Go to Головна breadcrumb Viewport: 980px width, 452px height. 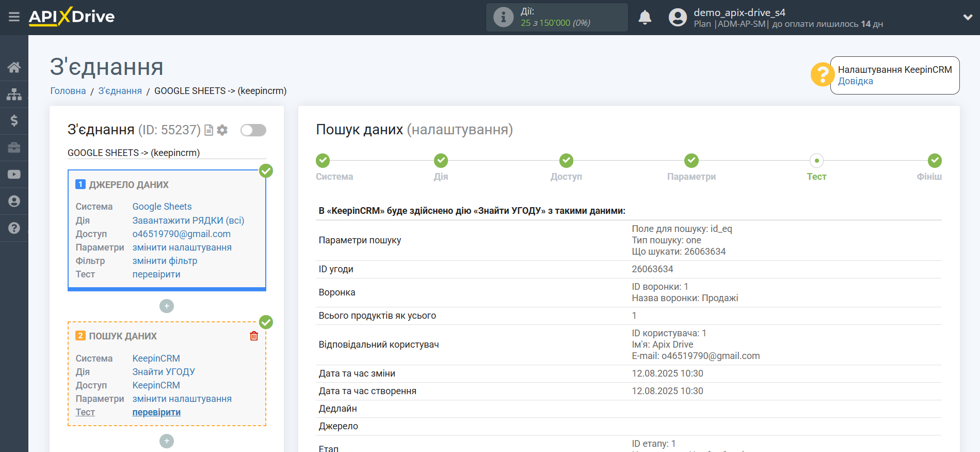[x=68, y=91]
